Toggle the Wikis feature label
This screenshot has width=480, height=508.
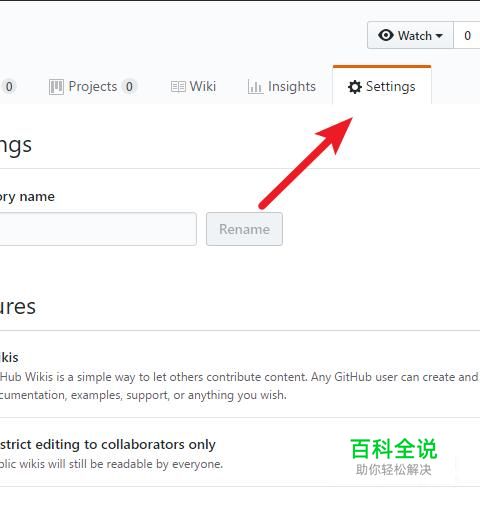9,357
